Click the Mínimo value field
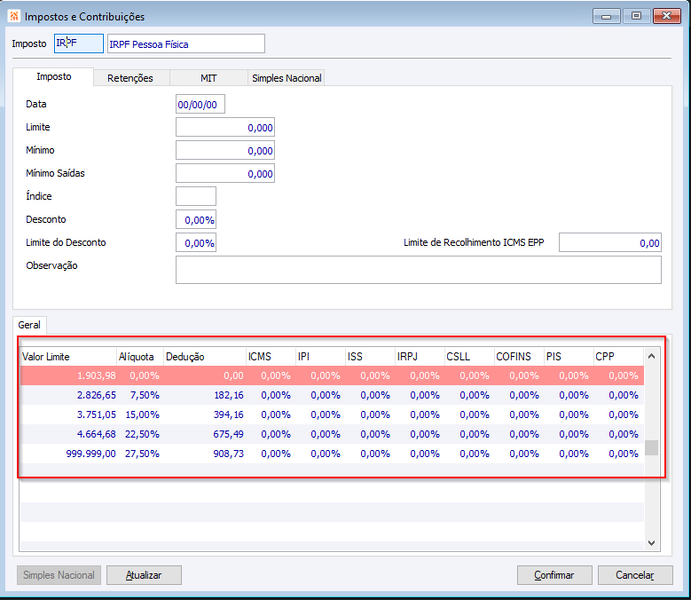 coord(225,150)
